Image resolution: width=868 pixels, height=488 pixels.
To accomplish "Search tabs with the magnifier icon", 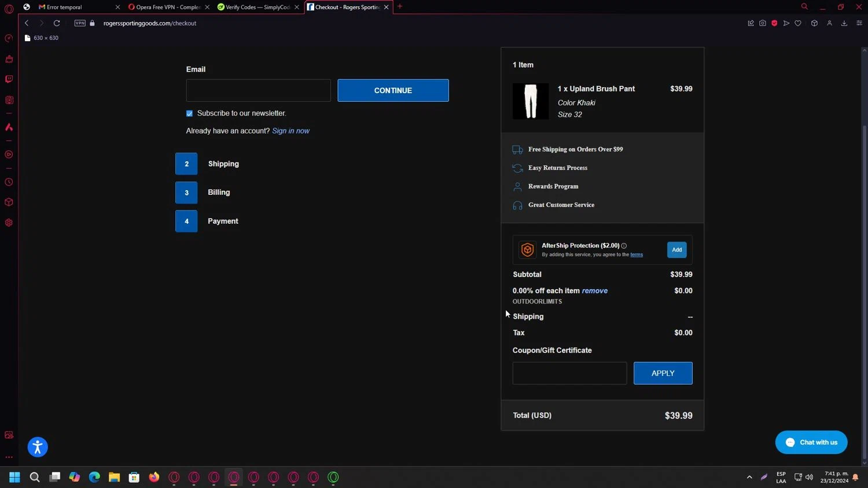I will (x=804, y=7).
